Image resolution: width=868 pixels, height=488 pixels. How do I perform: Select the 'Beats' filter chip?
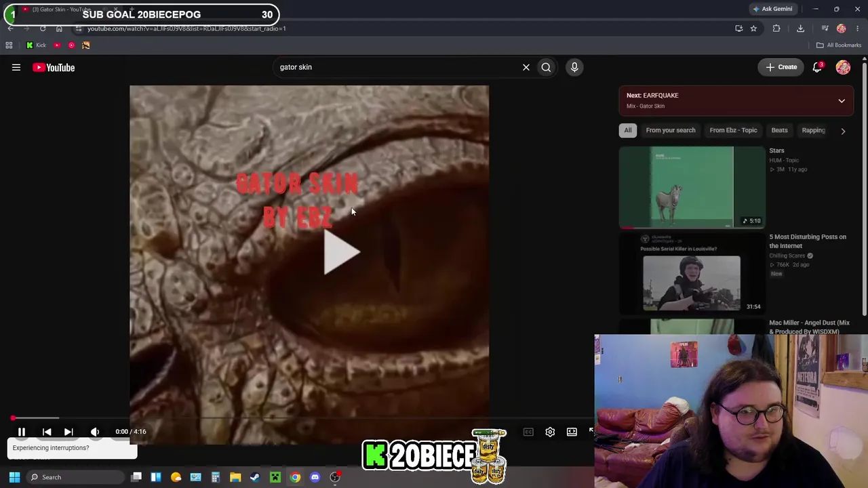click(x=779, y=130)
